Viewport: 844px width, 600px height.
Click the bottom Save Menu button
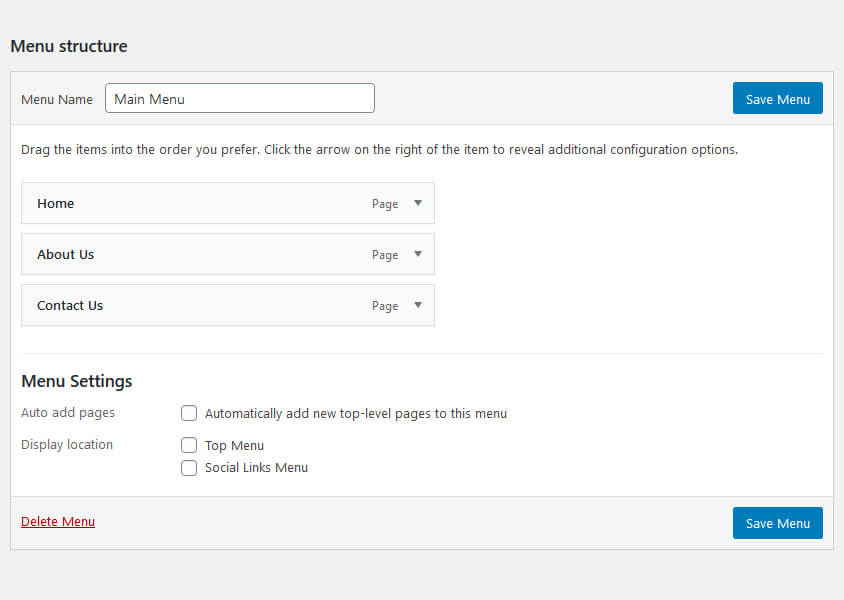coord(777,522)
